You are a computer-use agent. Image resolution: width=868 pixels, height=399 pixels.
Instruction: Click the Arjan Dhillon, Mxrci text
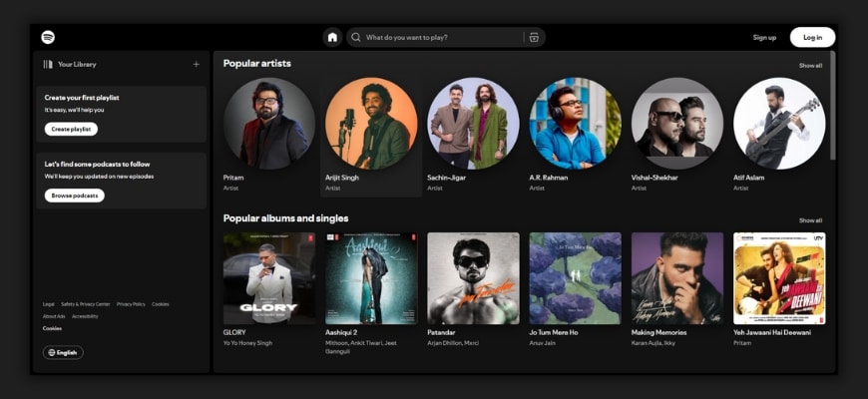pyautogui.click(x=453, y=343)
